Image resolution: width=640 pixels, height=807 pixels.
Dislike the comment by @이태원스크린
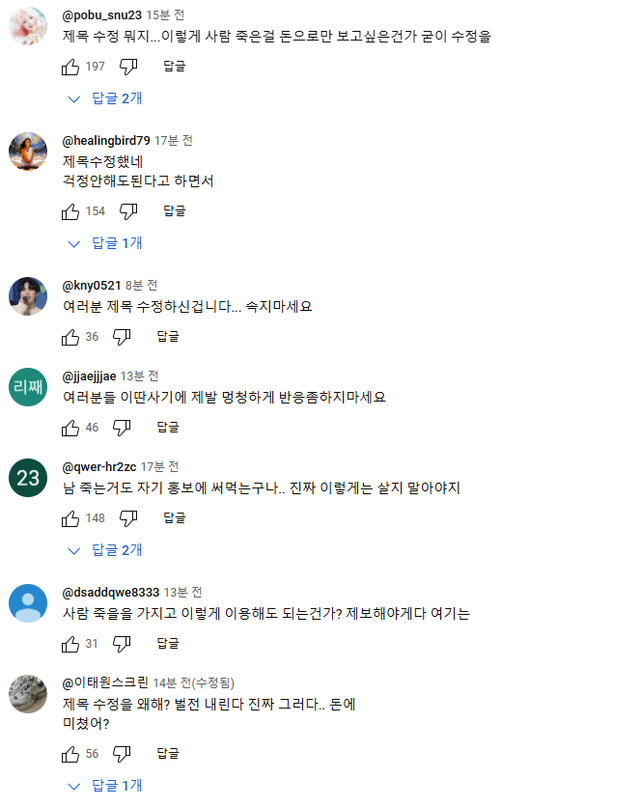[x=122, y=754]
